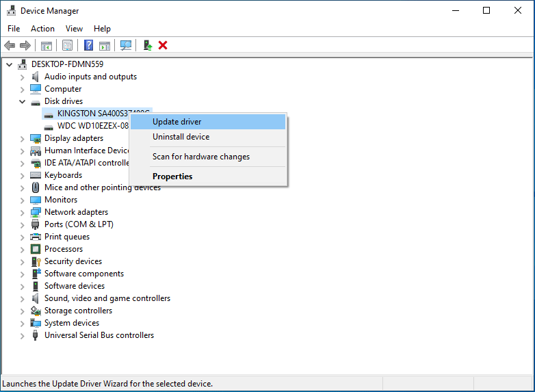Click the Print queues printer icon
This screenshot has height=392, width=535.
[x=36, y=237]
